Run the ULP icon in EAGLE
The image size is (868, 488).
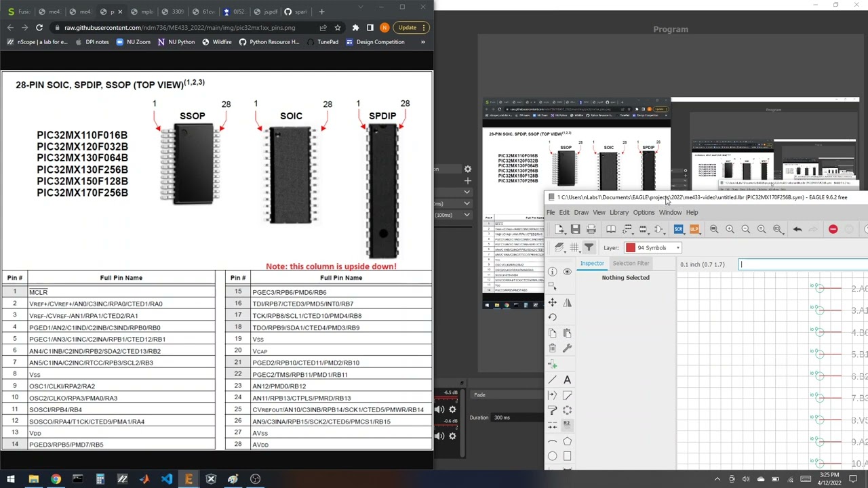[694, 229]
